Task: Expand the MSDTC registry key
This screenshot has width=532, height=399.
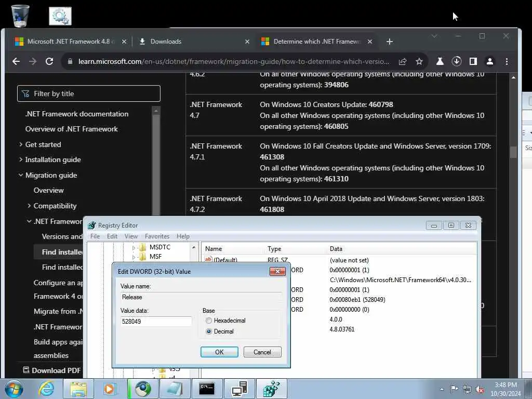Action: pyautogui.click(x=134, y=248)
